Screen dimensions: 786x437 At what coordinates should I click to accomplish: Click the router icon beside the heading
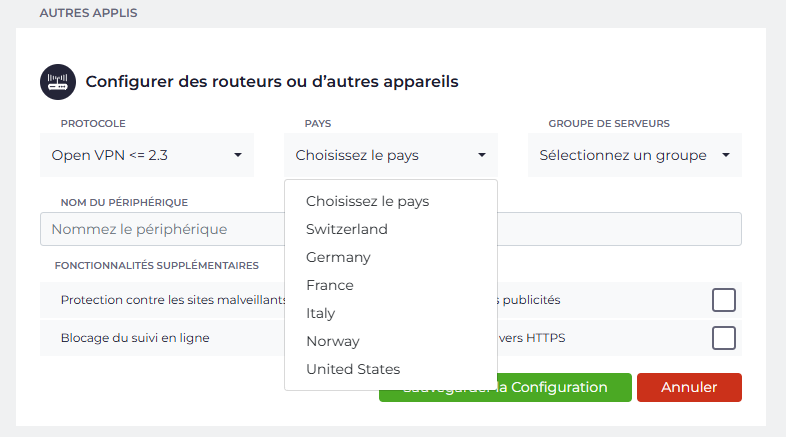pyautogui.click(x=58, y=82)
